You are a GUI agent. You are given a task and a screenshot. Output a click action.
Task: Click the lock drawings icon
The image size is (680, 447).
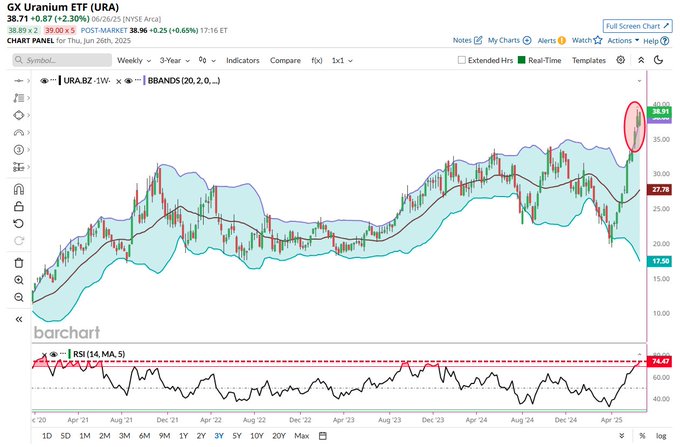pos(19,206)
